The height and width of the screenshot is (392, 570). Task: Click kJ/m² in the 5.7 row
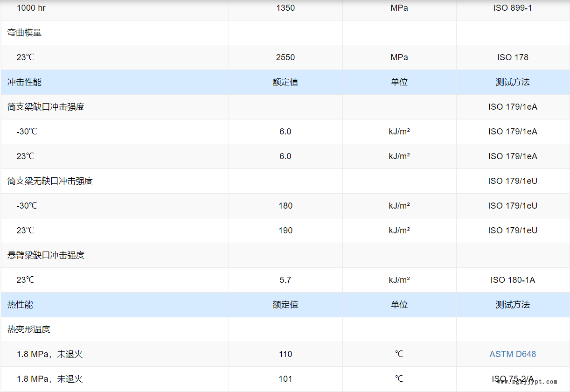click(399, 280)
